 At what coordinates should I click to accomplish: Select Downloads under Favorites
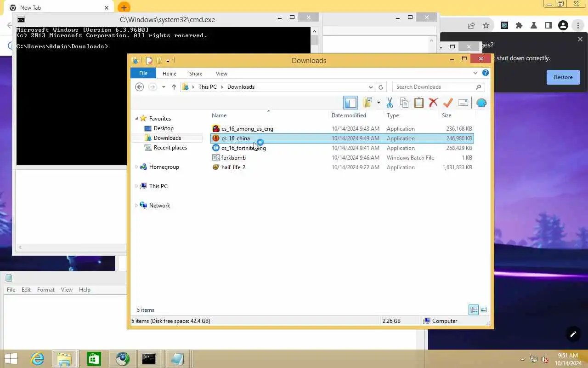(x=167, y=138)
